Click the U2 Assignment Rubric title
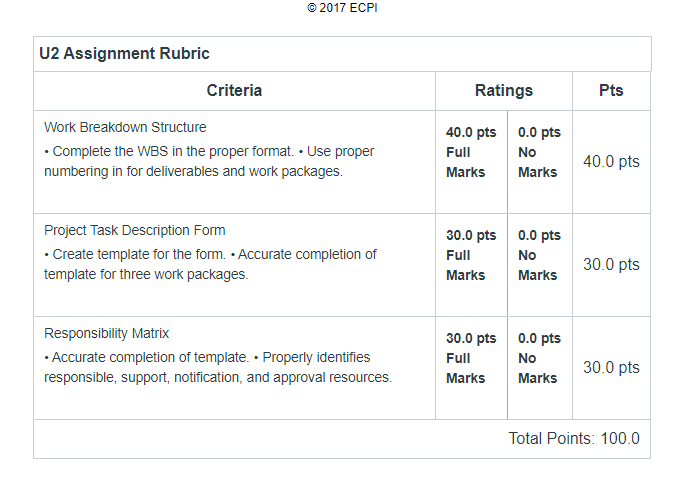Screen dimensions: 676x478 [x=124, y=53]
